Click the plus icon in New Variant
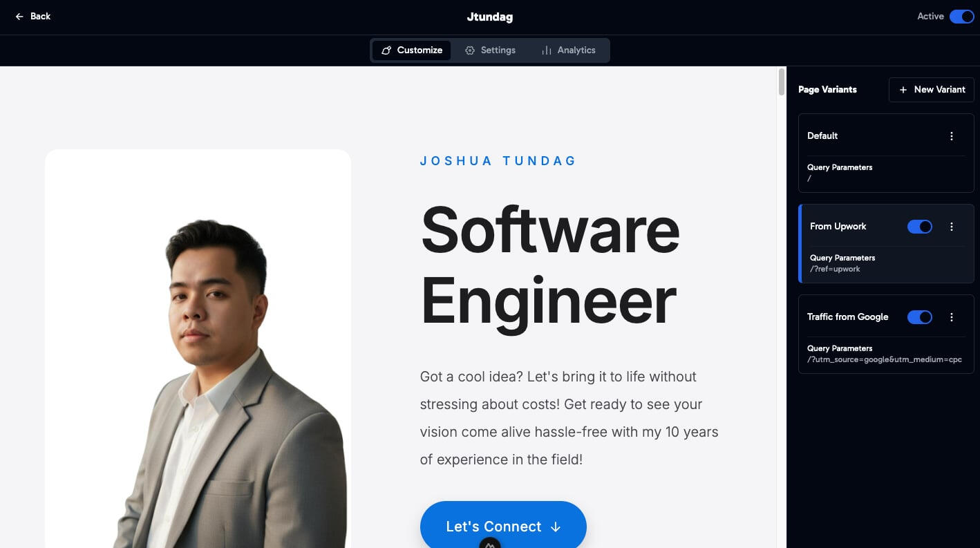The image size is (980, 548). point(903,90)
